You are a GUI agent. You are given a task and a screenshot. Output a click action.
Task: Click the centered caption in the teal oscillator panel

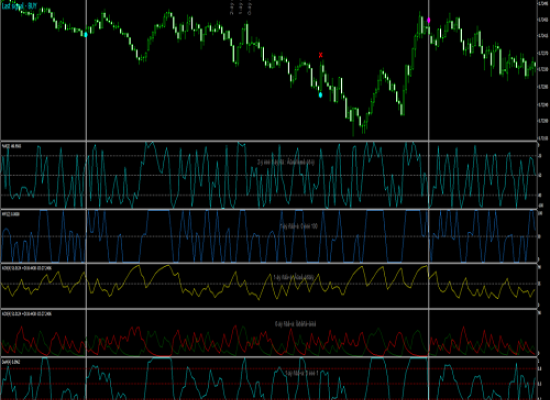[286, 162]
